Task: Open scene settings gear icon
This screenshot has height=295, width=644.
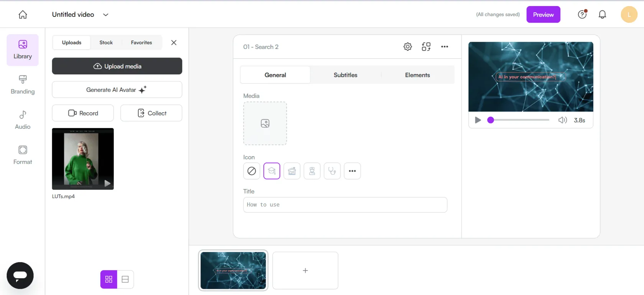Action: (x=407, y=47)
